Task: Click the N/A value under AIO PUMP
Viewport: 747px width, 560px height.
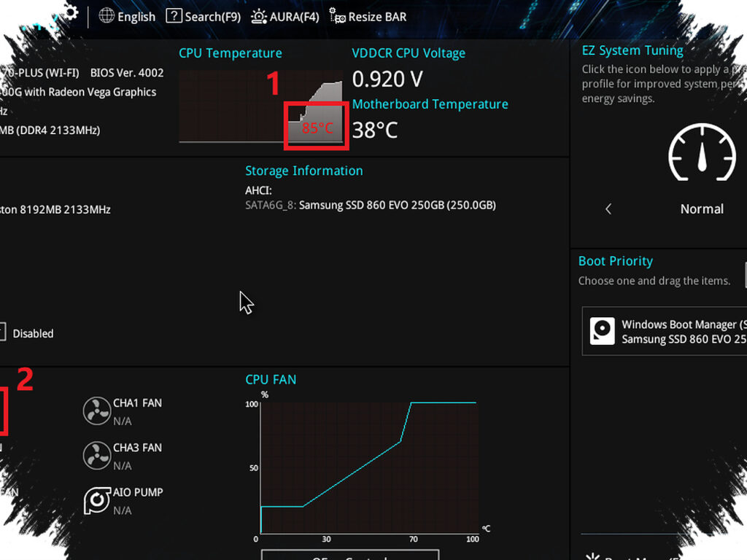Action: (x=123, y=510)
